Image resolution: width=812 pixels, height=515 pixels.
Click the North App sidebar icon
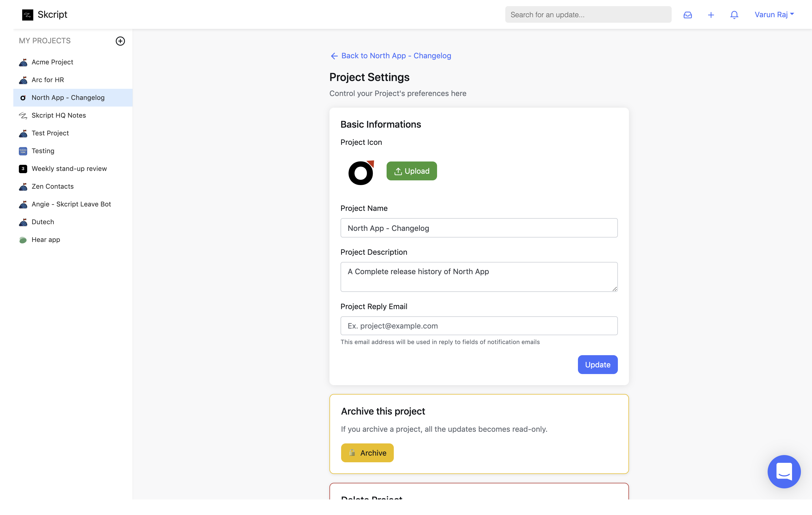click(23, 98)
